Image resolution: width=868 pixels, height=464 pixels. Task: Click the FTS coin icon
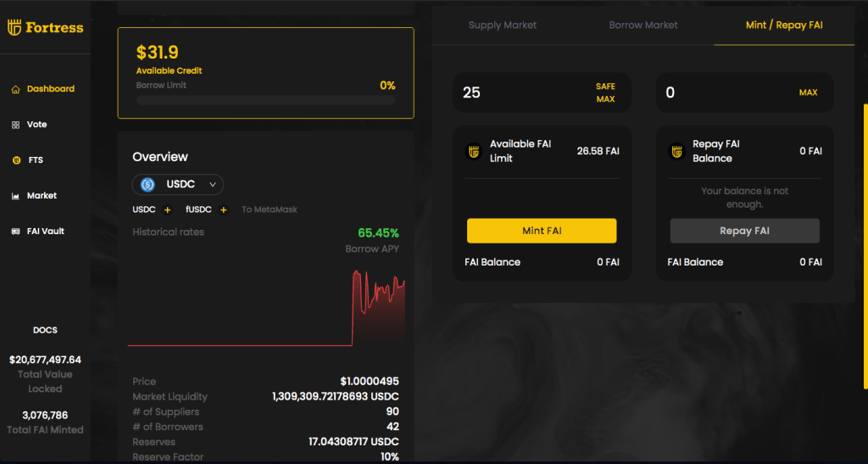(x=16, y=160)
